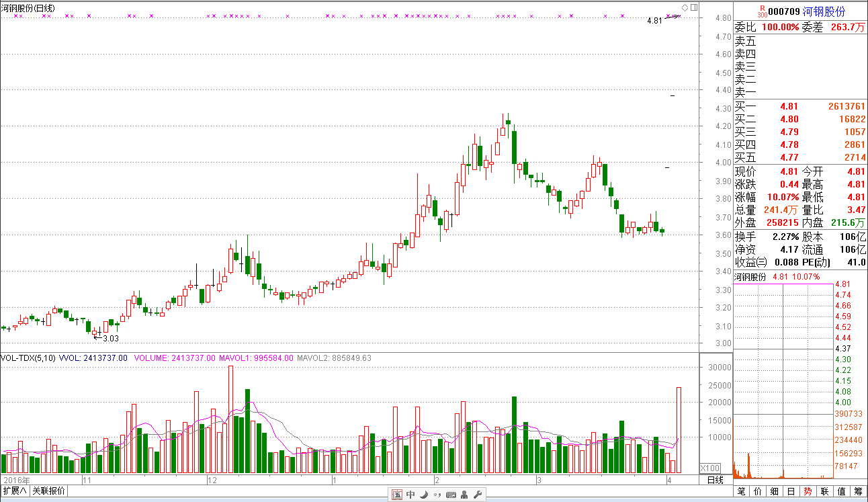The width and height of the screenshot is (868, 502).
Task: Click the split-panel layout icon atop chart
Action: (693, 7)
